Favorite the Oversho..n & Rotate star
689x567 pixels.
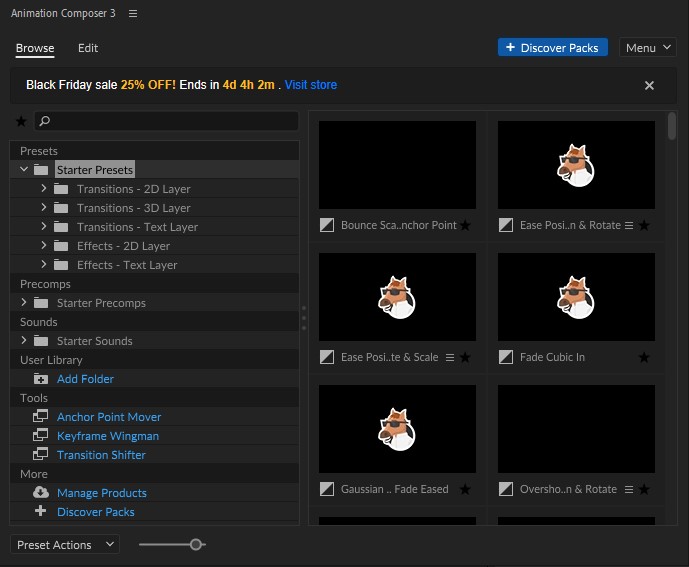[644, 489]
